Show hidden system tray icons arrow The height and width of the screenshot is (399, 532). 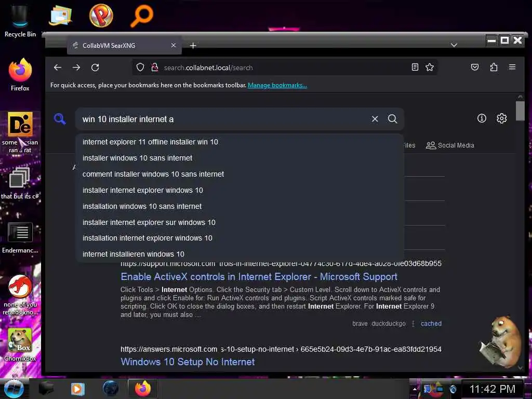click(x=415, y=389)
